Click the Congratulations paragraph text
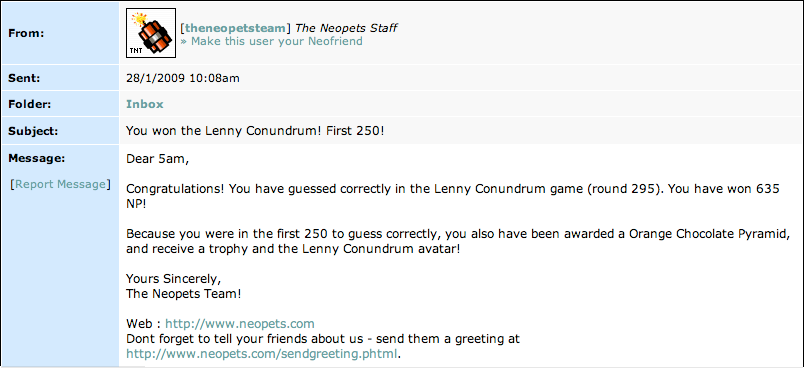The image size is (804, 369). coord(453,196)
